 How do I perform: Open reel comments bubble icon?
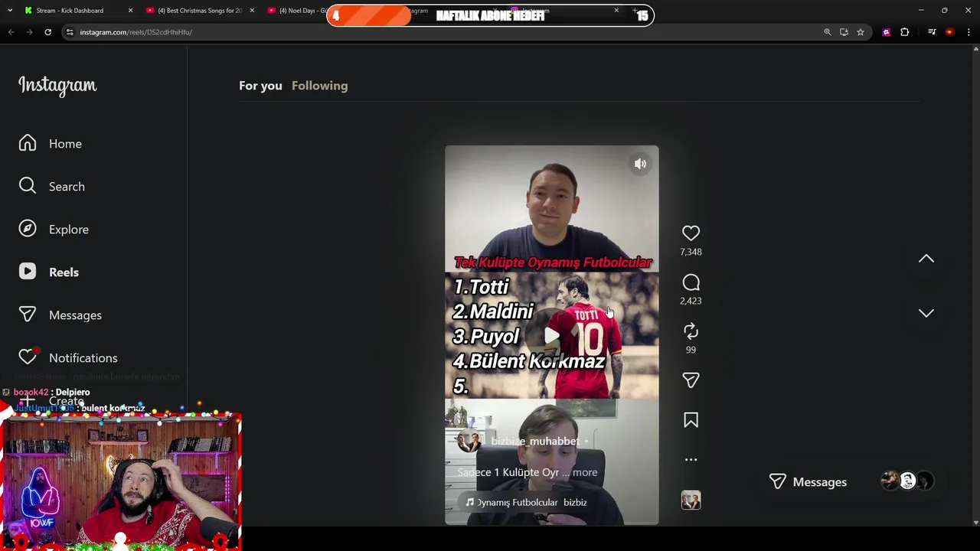(691, 282)
